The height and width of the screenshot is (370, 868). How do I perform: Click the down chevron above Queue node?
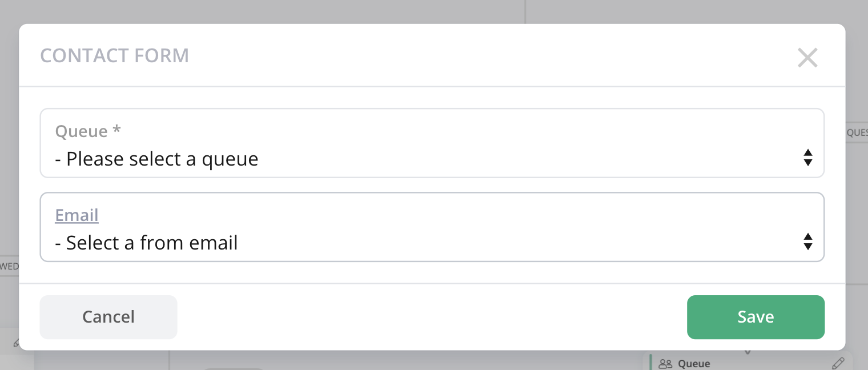(x=748, y=352)
